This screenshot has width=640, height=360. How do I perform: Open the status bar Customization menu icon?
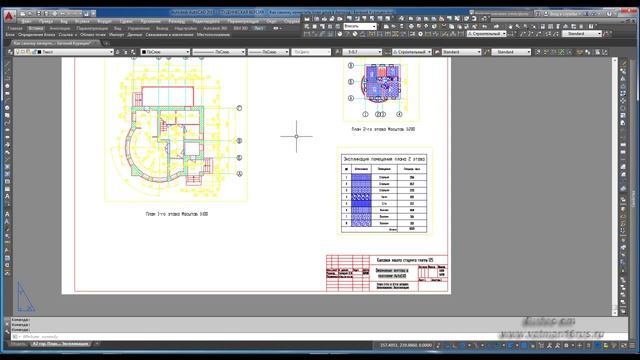click(631, 345)
